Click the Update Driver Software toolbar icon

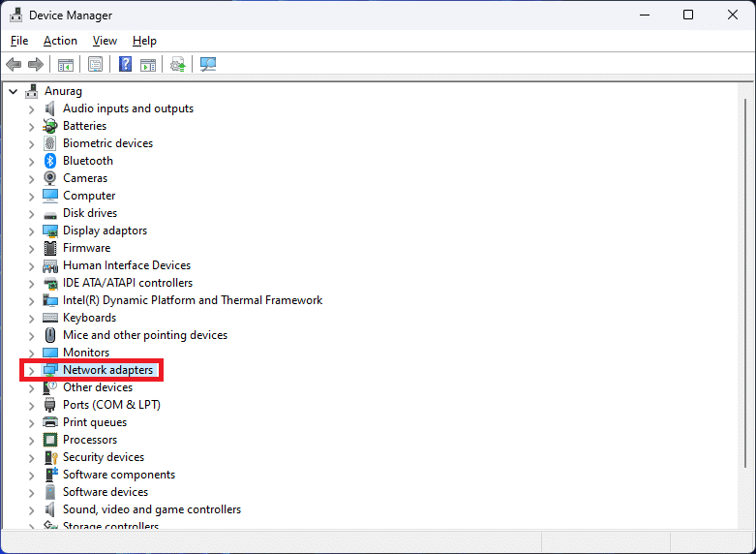click(178, 65)
